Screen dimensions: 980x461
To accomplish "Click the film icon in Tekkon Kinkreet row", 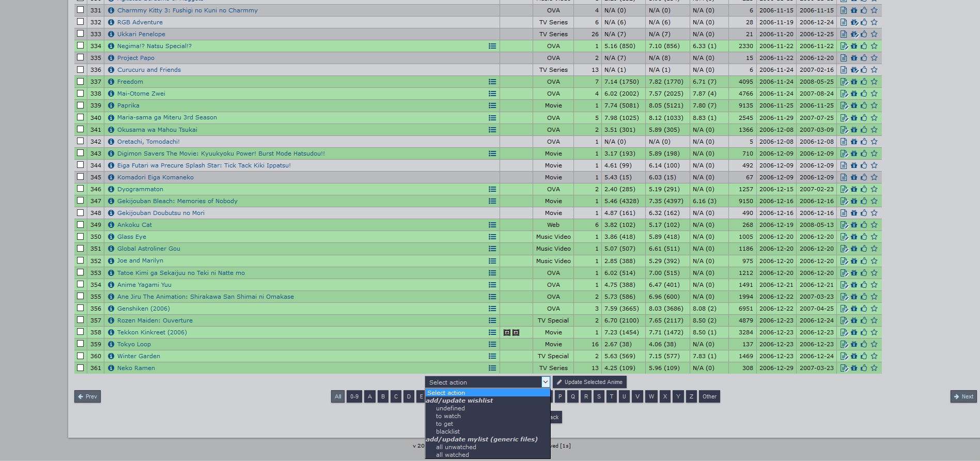I will pyautogui.click(x=507, y=332).
